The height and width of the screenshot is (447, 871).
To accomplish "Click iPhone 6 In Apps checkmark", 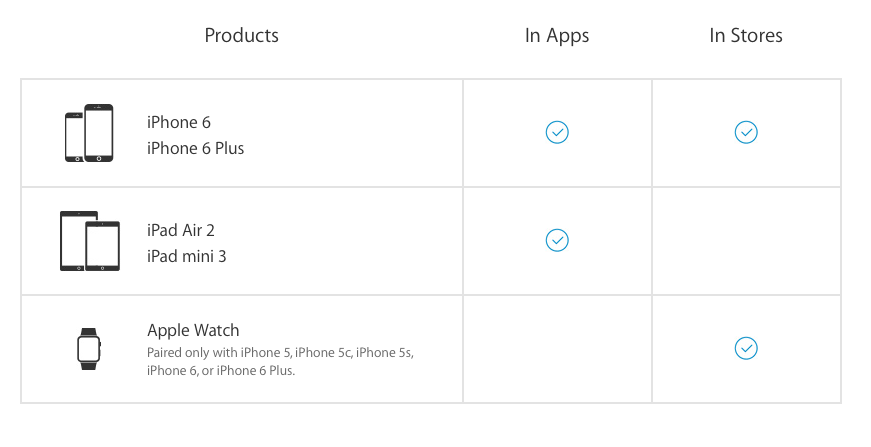I will pos(557,132).
